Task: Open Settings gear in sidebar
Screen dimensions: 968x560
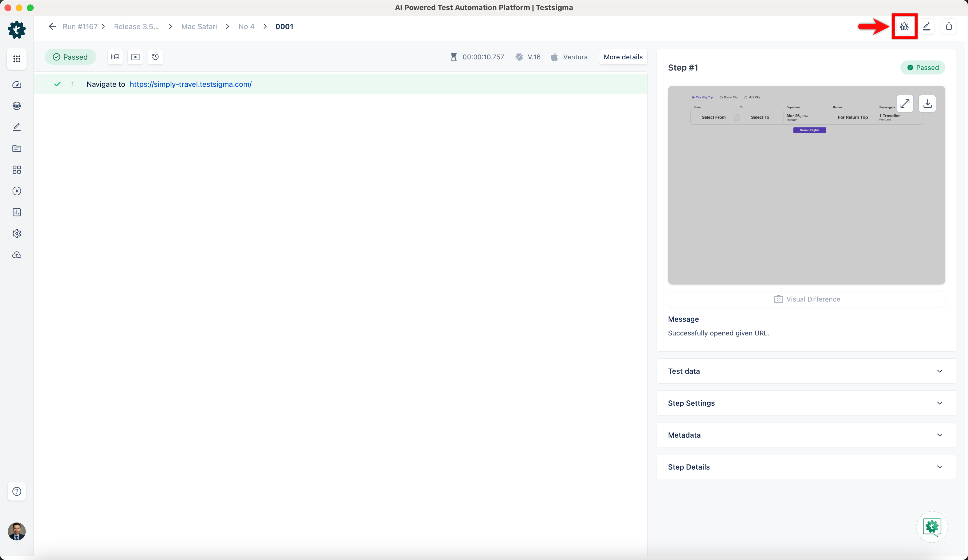Action: pos(17,234)
